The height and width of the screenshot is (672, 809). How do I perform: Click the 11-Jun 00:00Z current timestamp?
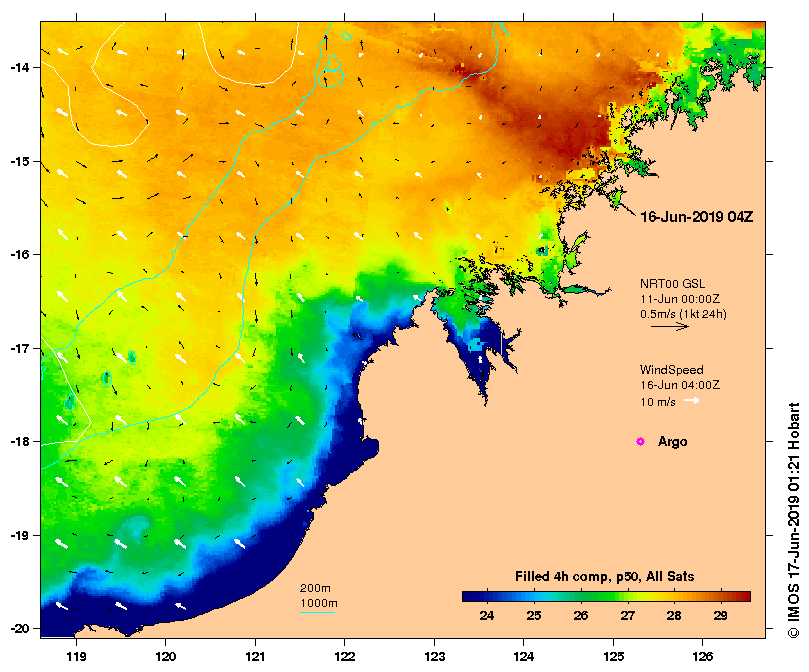click(x=680, y=299)
